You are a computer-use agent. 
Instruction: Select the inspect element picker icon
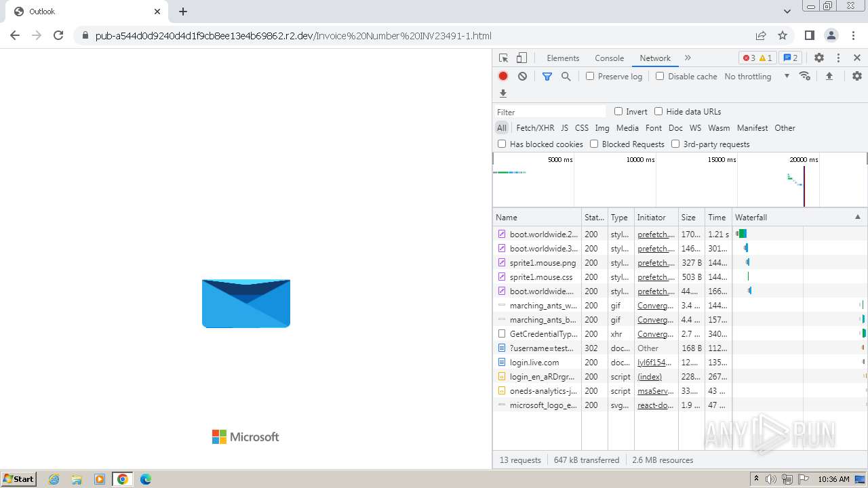point(503,58)
